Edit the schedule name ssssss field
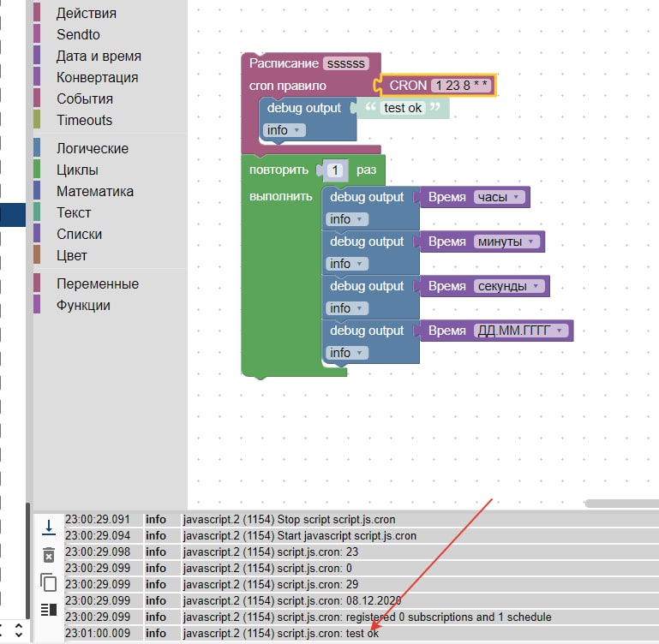This screenshot has width=659, height=644. point(346,63)
